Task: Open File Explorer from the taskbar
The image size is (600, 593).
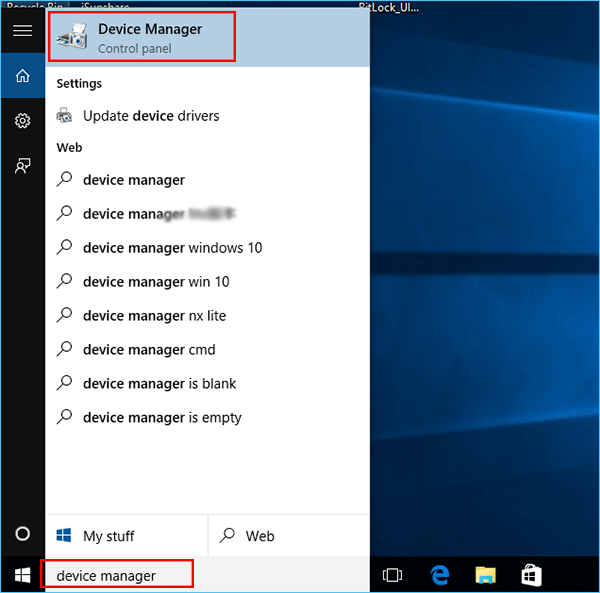Action: pyautogui.click(x=485, y=575)
